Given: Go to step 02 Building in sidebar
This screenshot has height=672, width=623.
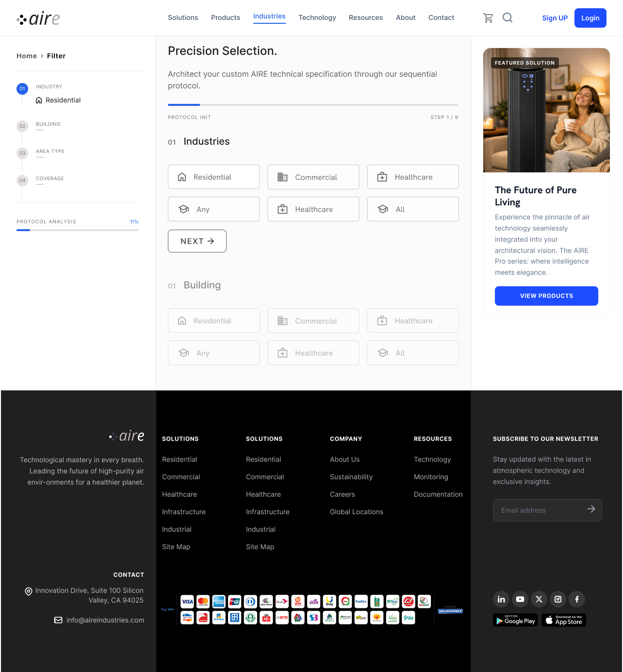Looking at the screenshot, I should 22,126.
